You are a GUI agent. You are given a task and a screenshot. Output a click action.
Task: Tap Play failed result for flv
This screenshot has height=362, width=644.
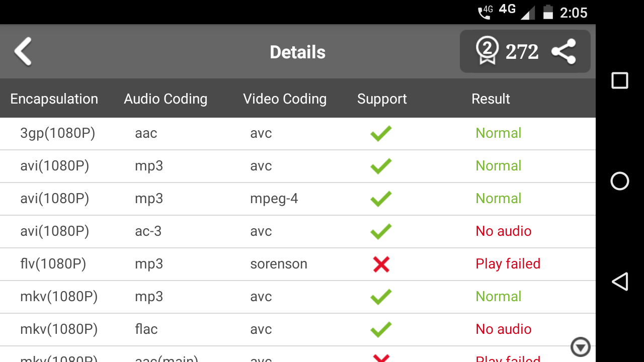(x=508, y=264)
